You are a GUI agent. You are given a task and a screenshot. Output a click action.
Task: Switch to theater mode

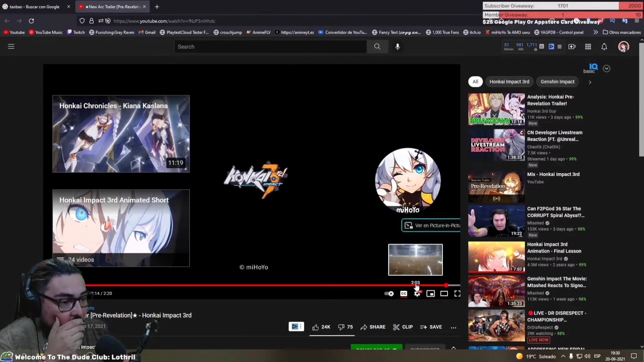pos(444,294)
